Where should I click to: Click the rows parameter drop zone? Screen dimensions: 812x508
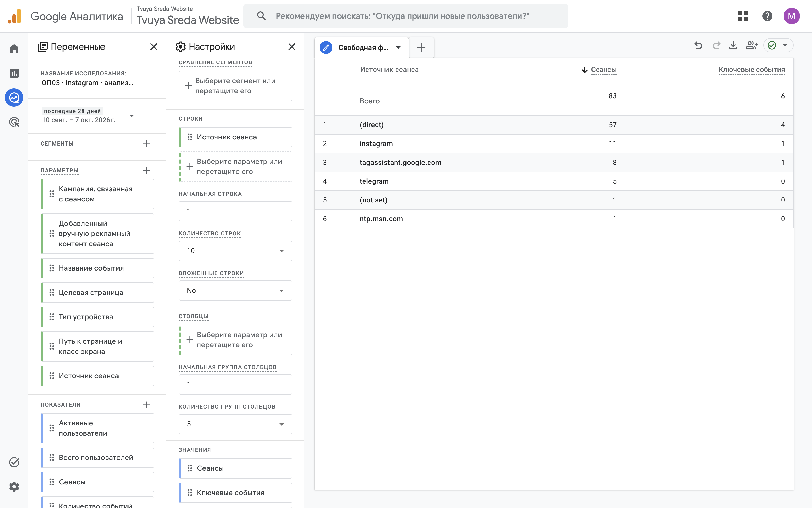(235, 167)
